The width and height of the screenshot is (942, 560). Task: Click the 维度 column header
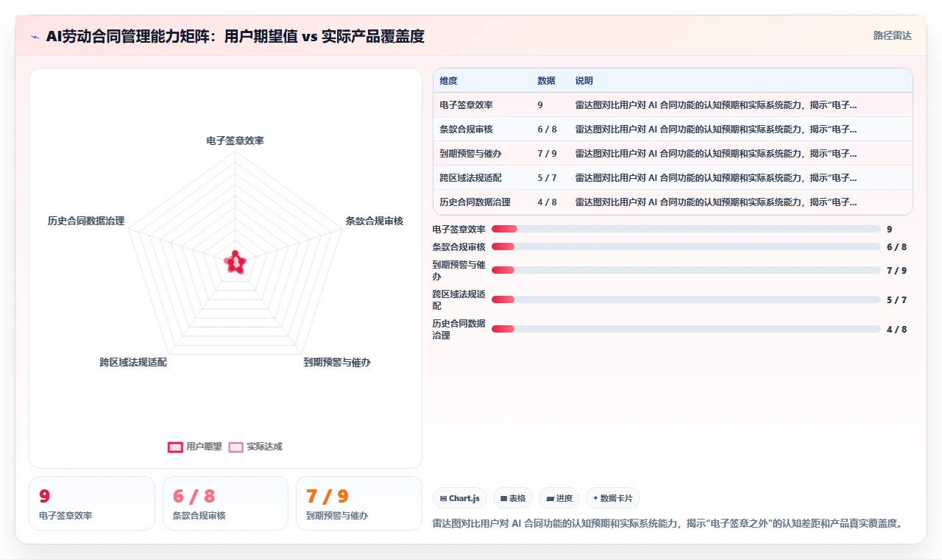(x=448, y=81)
